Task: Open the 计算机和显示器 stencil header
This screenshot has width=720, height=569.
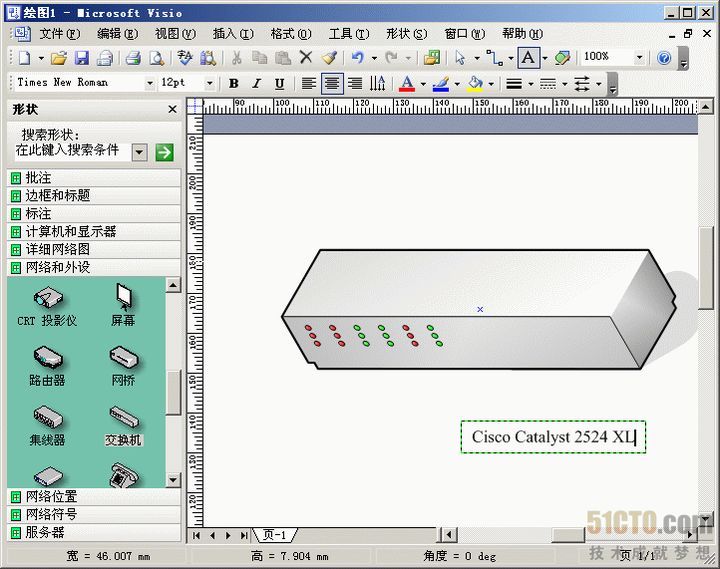Action: pos(95,231)
